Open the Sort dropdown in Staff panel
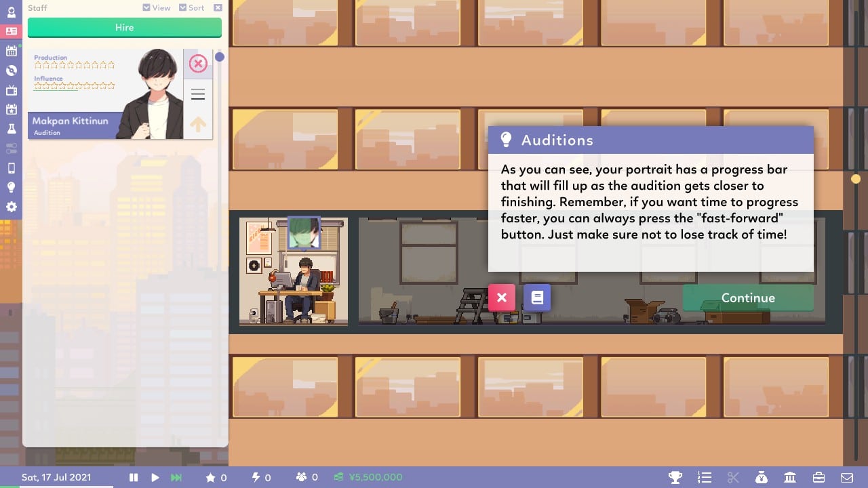Image resolution: width=868 pixels, height=488 pixels. tap(191, 7)
